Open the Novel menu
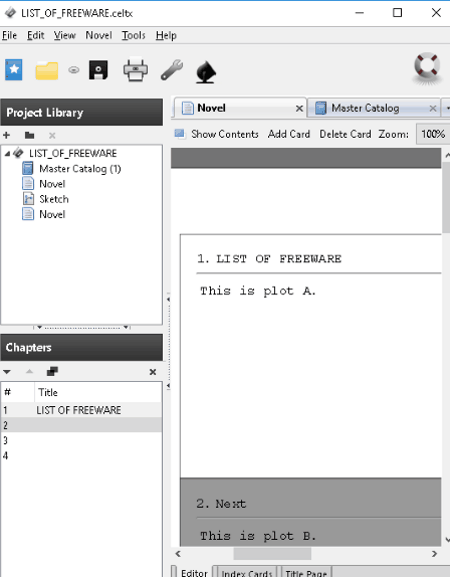The image size is (450, 577). coord(99,35)
